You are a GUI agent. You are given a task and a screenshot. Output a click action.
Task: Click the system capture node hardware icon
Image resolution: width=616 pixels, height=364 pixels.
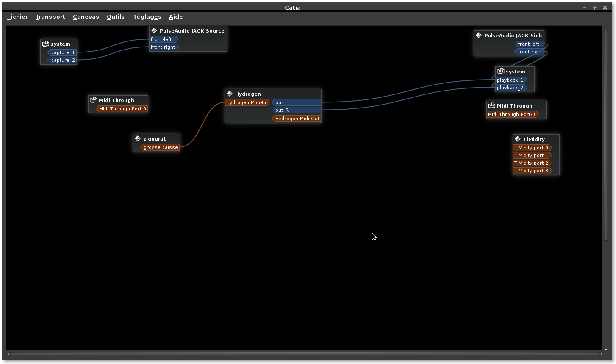tap(46, 44)
